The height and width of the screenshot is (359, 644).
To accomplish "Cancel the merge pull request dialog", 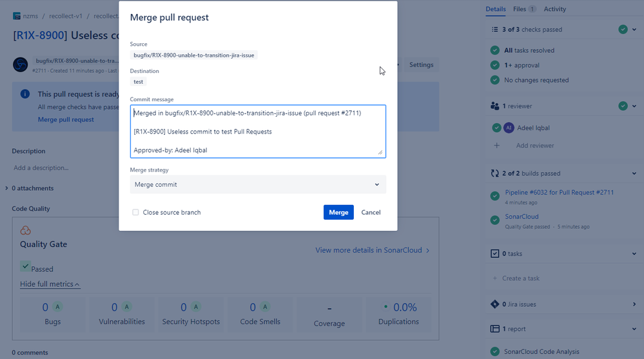I will pos(371,212).
